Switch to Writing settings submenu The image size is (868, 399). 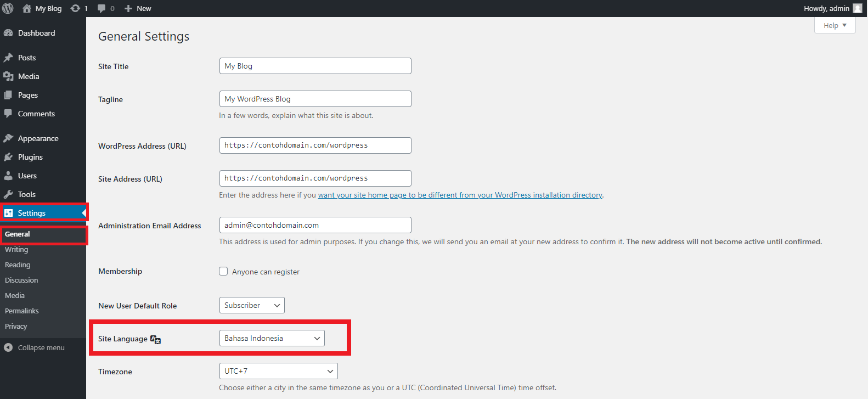(x=16, y=249)
